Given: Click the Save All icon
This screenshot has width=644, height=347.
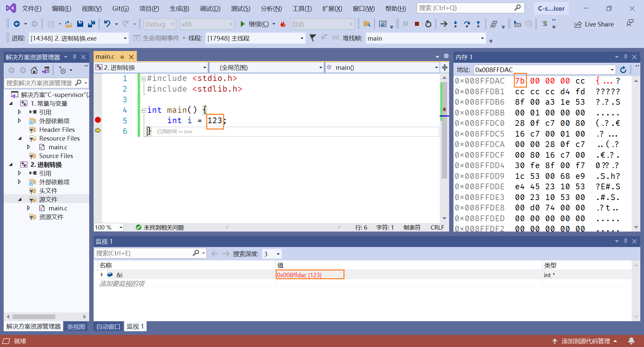Looking at the screenshot, I should (x=92, y=24).
